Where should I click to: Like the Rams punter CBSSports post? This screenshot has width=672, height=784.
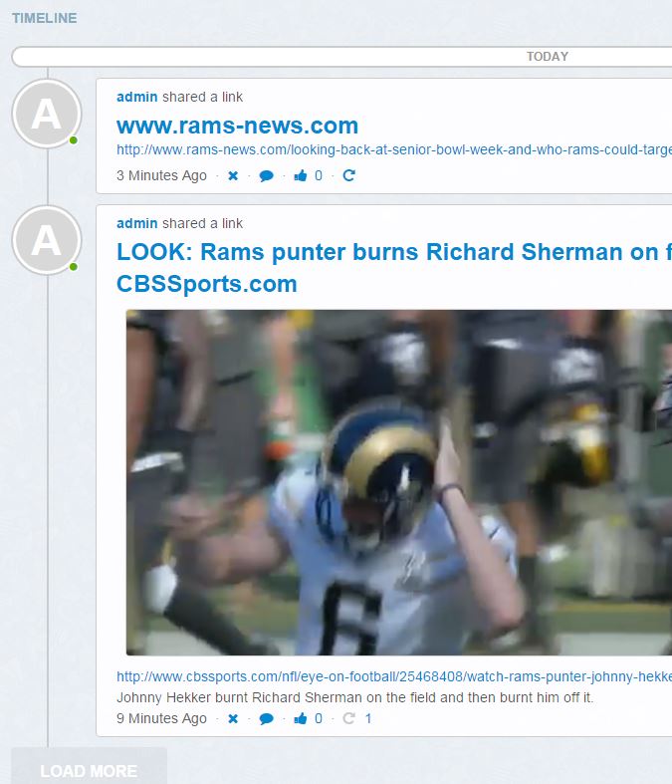point(301,719)
